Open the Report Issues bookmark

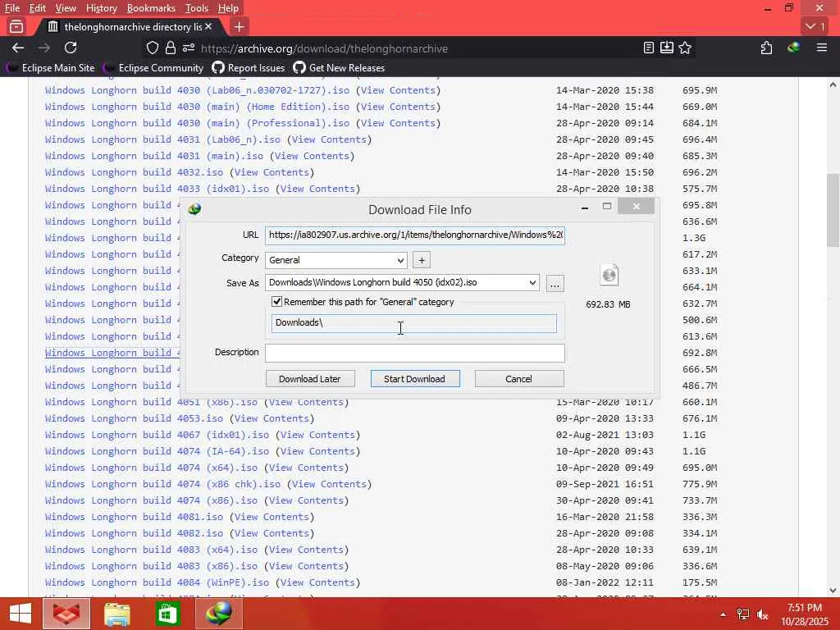pyautogui.click(x=248, y=68)
